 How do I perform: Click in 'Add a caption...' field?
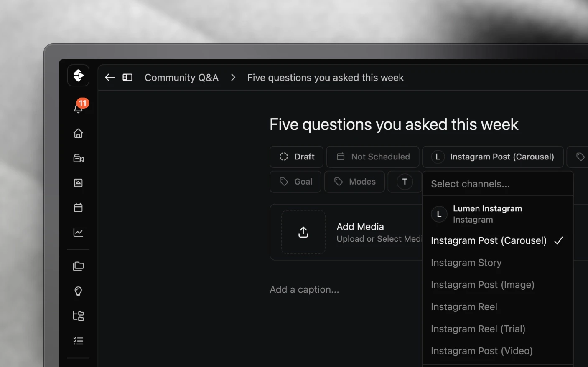point(304,289)
